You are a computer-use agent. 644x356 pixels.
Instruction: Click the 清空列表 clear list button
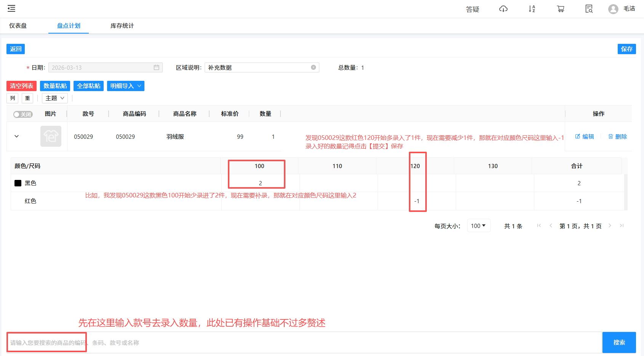(21, 86)
